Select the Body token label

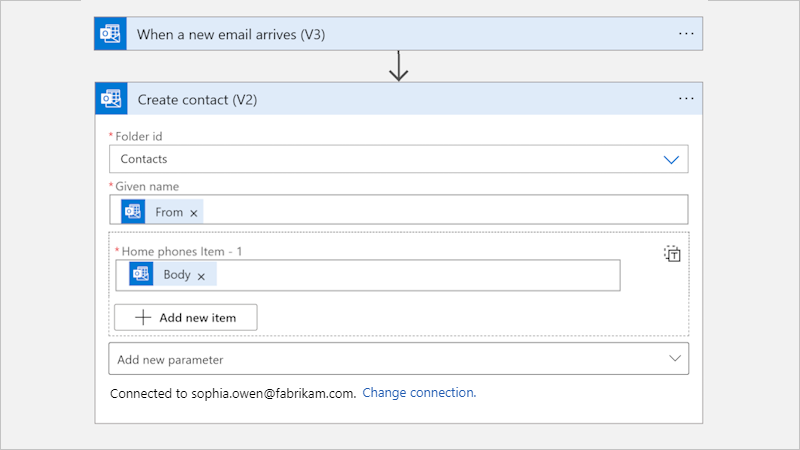pos(176,275)
